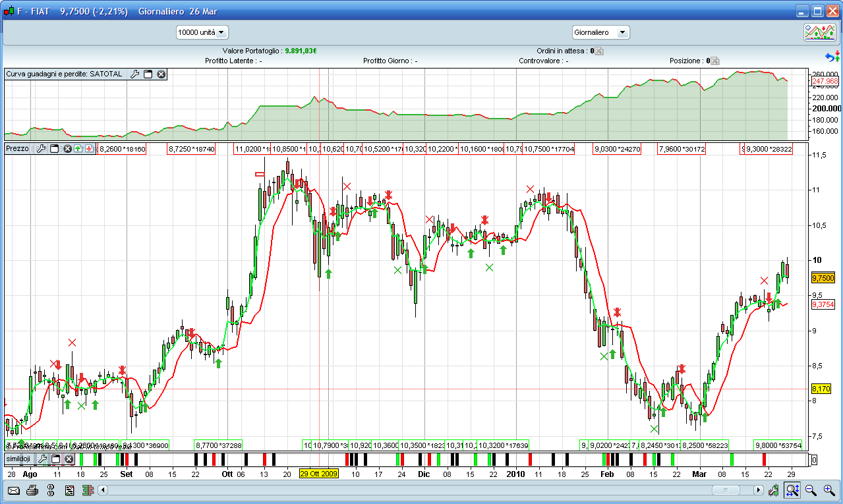Open wrench settings for the Prezzo panel
This screenshot has height=504, width=843.
coord(41,149)
